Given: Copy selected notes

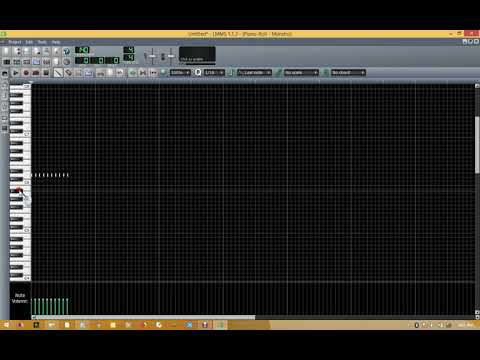Looking at the screenshot, I should 110,73.
